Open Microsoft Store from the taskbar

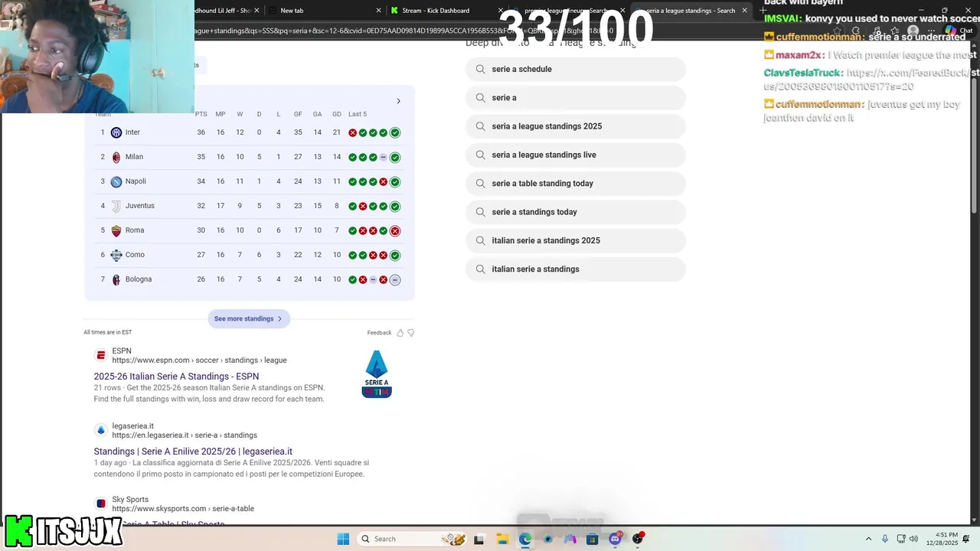coord(593,539)
